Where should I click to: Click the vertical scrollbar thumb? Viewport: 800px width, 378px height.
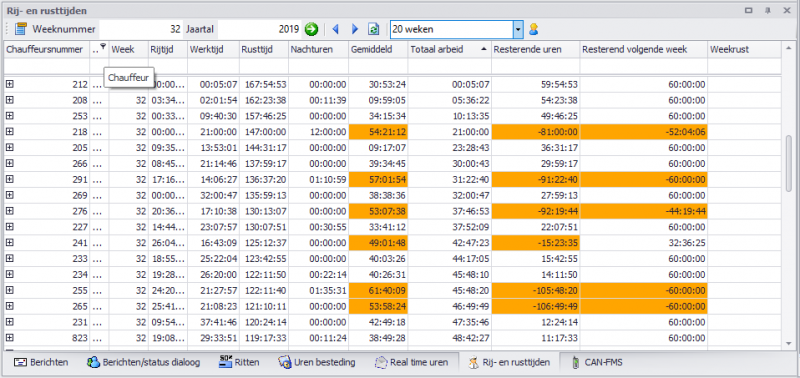click(x=790, y=164)
